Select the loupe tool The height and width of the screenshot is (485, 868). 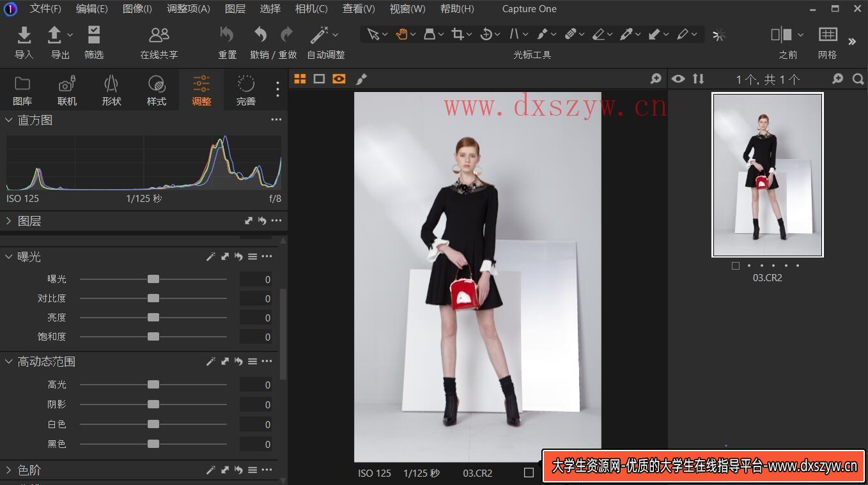(430, 35)
